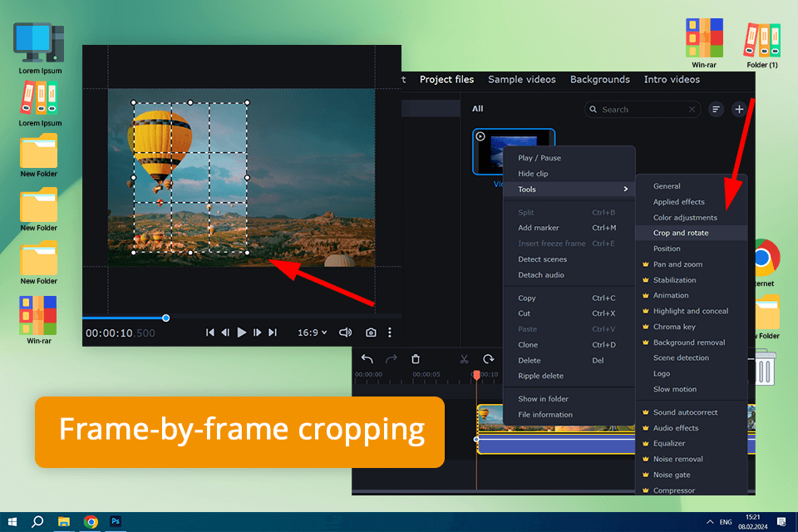Screen dimensions: 798x532
Task: Open the player's three-dot more menu
Action: click(x=390, y=332)
